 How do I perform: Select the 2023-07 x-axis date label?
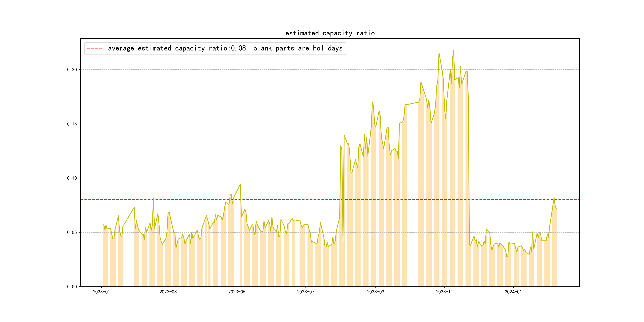tap(306, 292)
